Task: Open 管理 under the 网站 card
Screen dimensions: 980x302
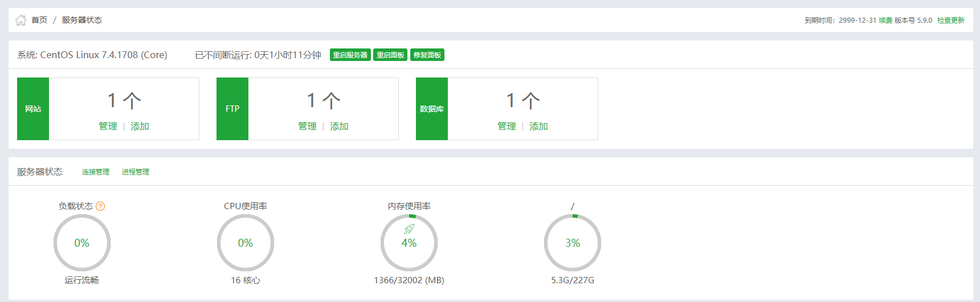Action: [x=108, y=126]
